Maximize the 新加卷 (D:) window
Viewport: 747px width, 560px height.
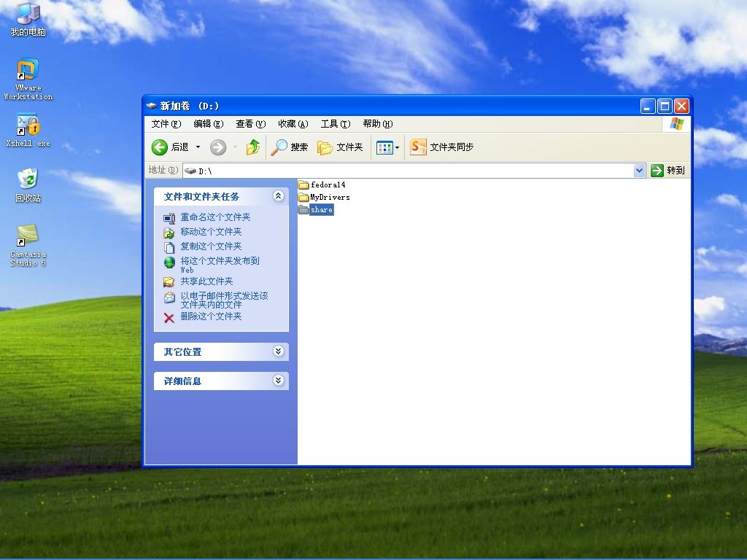click(x=665, y=106)
